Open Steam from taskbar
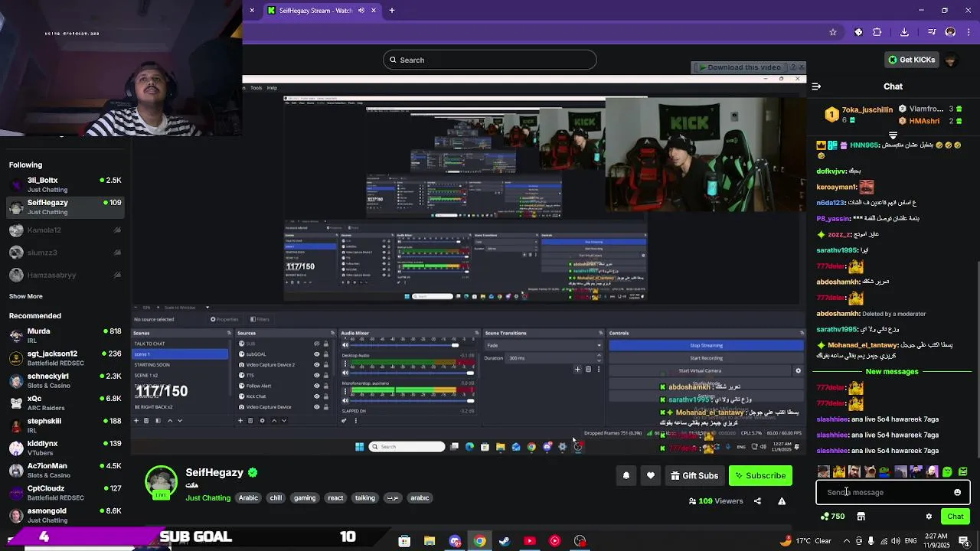 (505, 541)
